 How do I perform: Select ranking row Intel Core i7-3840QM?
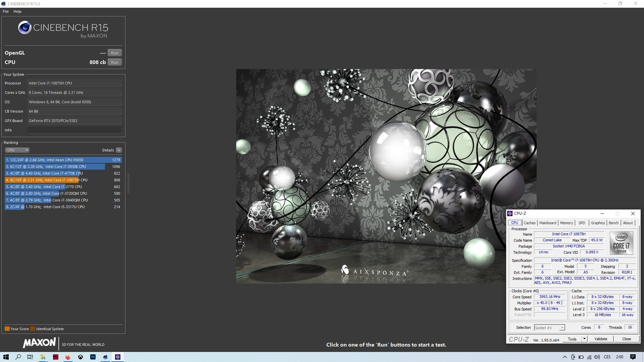point(63,200)
